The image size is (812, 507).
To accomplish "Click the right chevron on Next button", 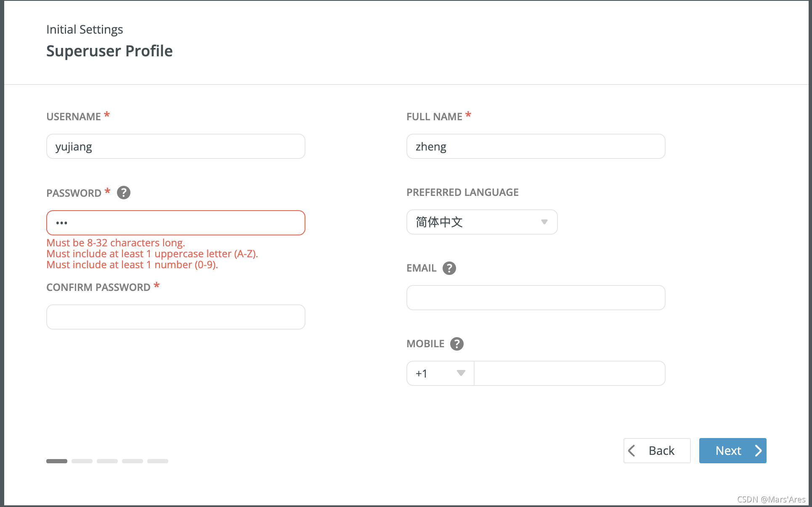I will coord(758,451).
